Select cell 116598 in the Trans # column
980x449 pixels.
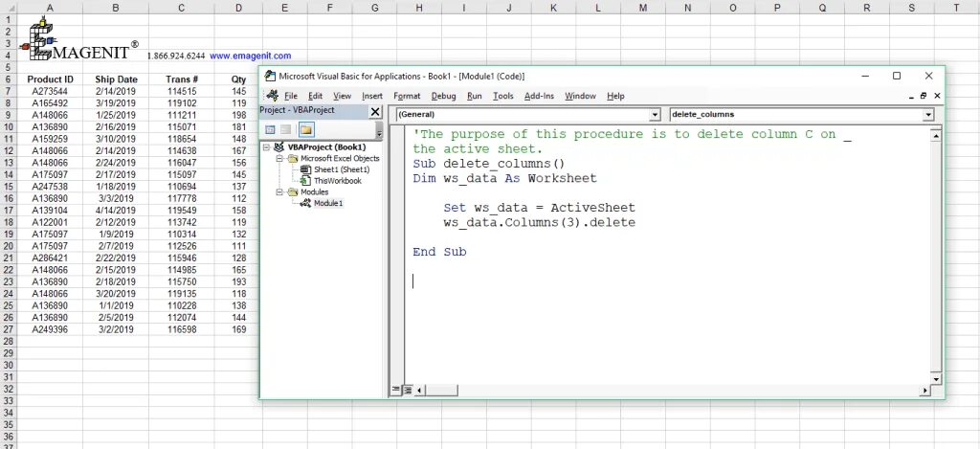(x=182, y=329)
